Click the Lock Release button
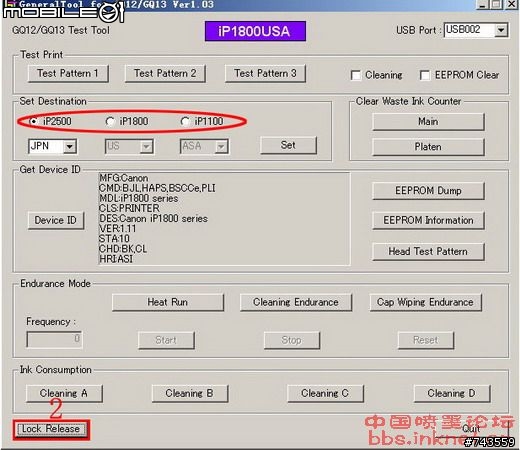The width and height of the screenshot is (520, 450). pos(51,429)
